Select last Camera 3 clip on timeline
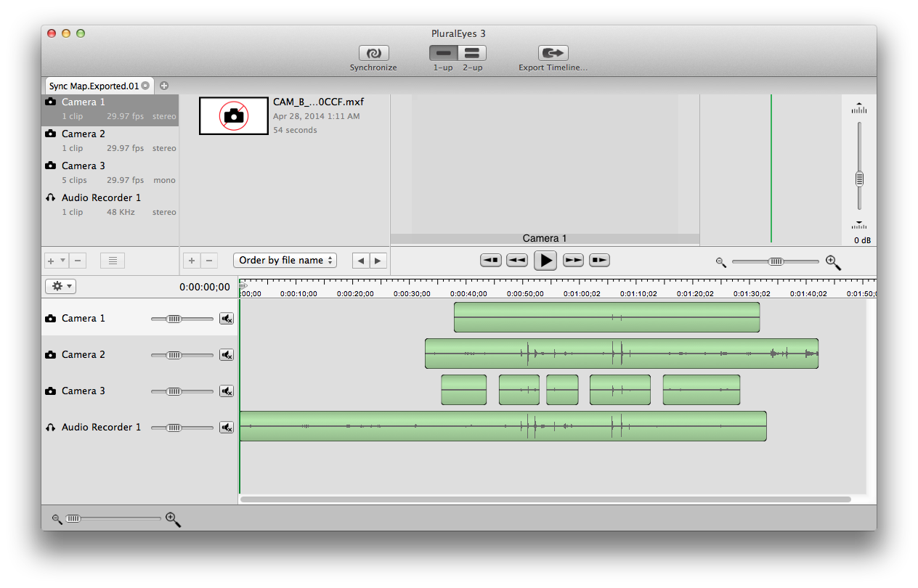The image size is (918, 588). pyautogui.click(x=702, y=390)
